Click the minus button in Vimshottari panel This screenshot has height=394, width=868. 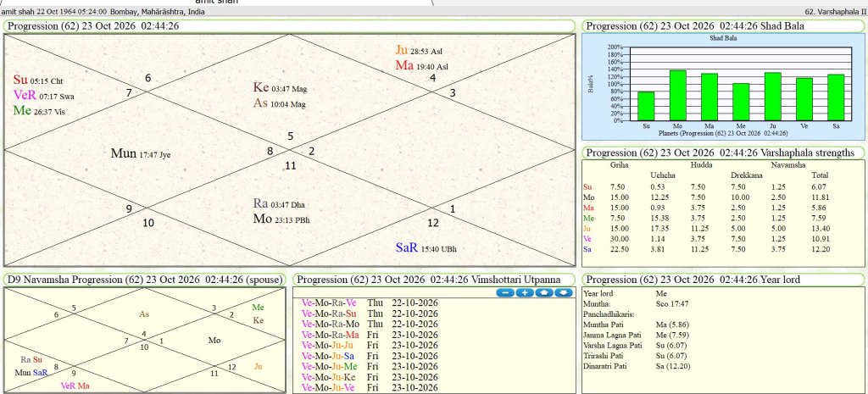coord(504,292)
